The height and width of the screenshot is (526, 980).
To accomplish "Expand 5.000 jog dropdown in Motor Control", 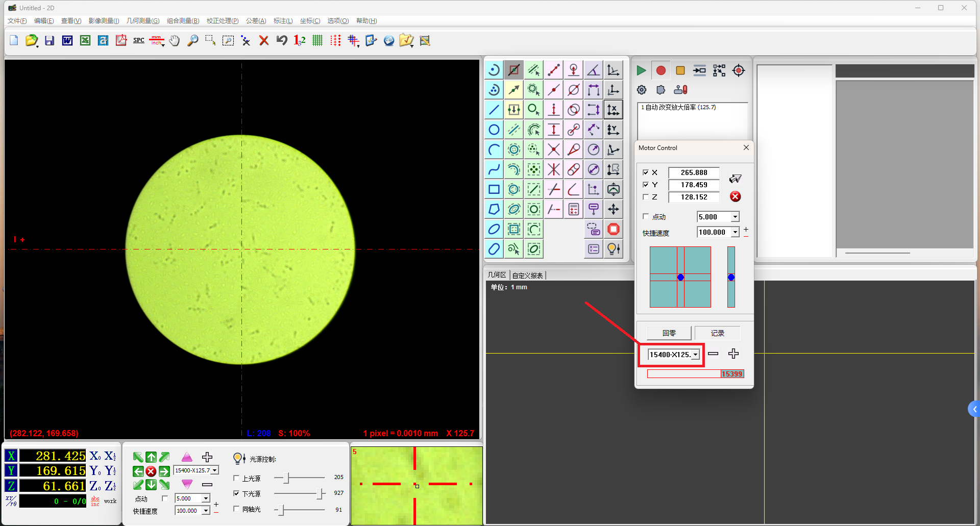I will point(735,217).
